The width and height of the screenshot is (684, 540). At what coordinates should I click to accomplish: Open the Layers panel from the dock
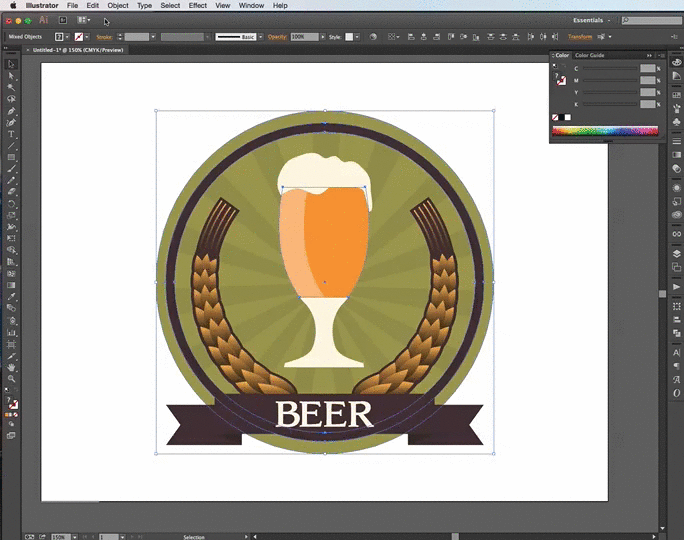pyautogui.click(x=677, y=254)
